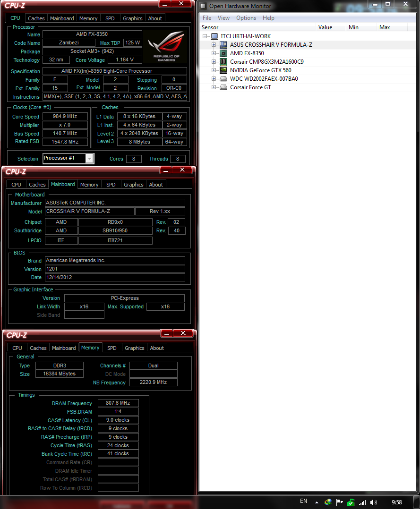Click the ASUS Crosshair motherboard icon in Hardware Monitor

tap(223, 44)
